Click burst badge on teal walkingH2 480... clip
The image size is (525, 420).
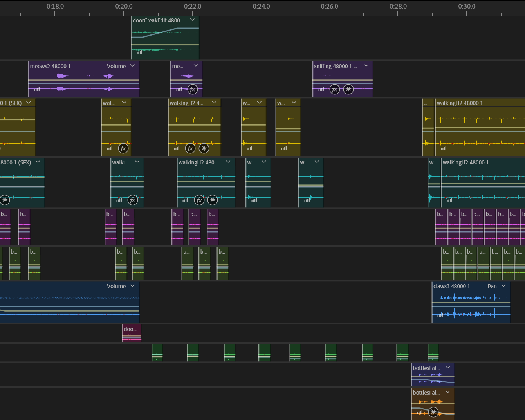(213, 200)
